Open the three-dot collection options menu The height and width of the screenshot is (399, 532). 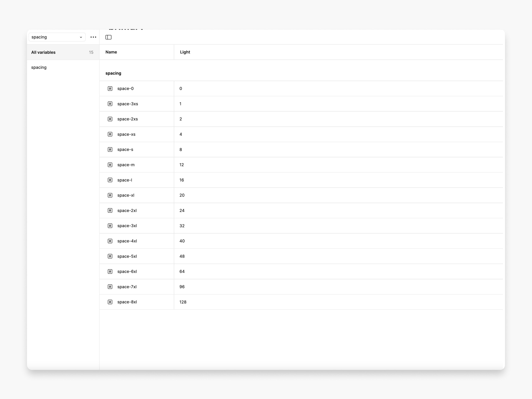click(93, 37)
